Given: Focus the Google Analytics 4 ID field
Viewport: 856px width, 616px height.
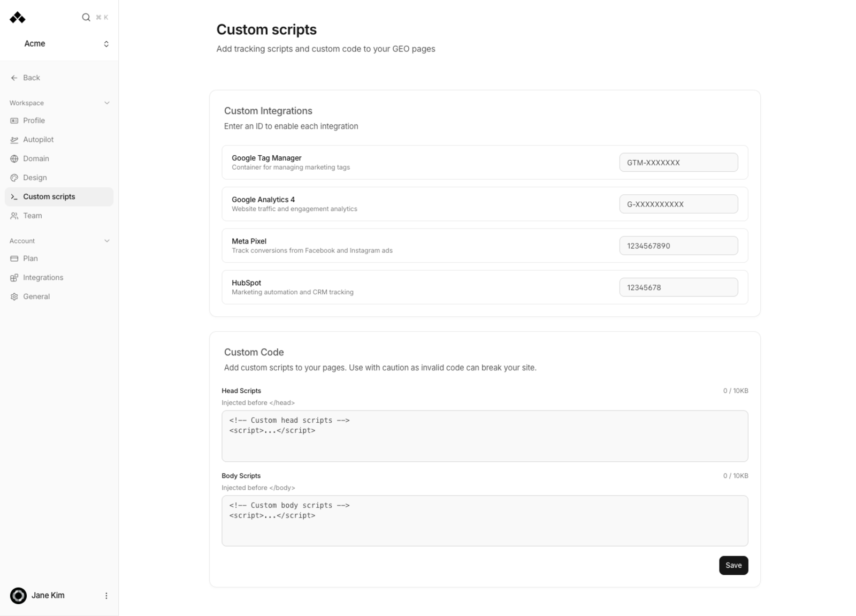Looking at the screenshot, I should pos(678,204).
